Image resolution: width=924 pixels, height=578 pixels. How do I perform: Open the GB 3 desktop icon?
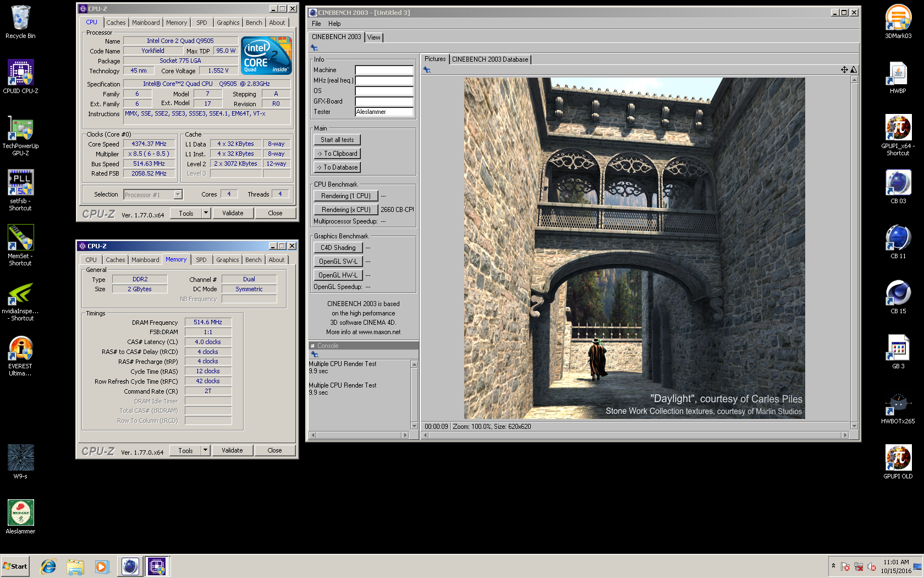[898, 352]
